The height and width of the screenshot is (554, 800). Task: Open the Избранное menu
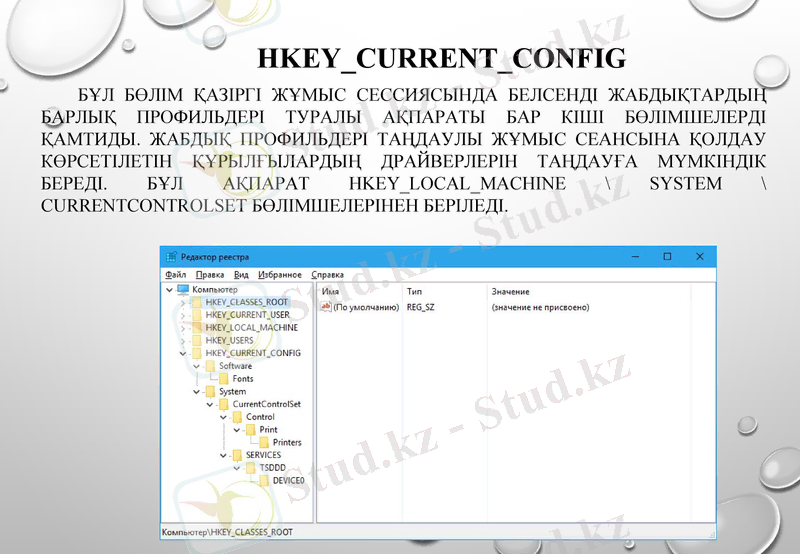(280, 274)
